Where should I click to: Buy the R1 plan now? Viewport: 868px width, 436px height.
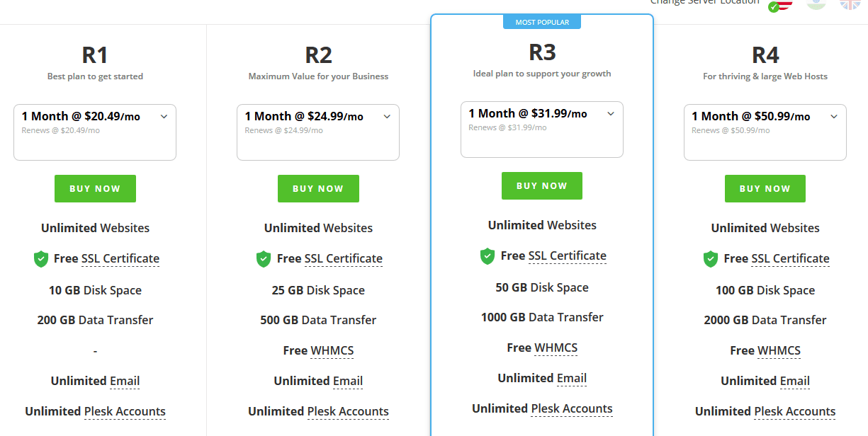[95, 189]
